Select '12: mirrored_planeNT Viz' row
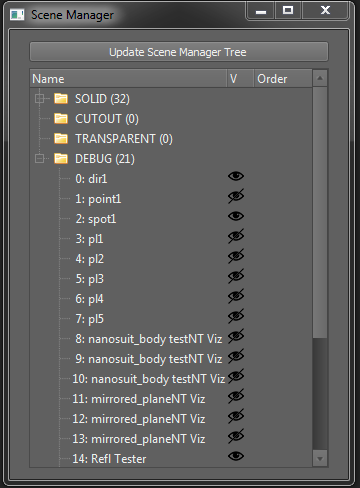This screenshot has height=488, width=360. (x=171, y=419)
